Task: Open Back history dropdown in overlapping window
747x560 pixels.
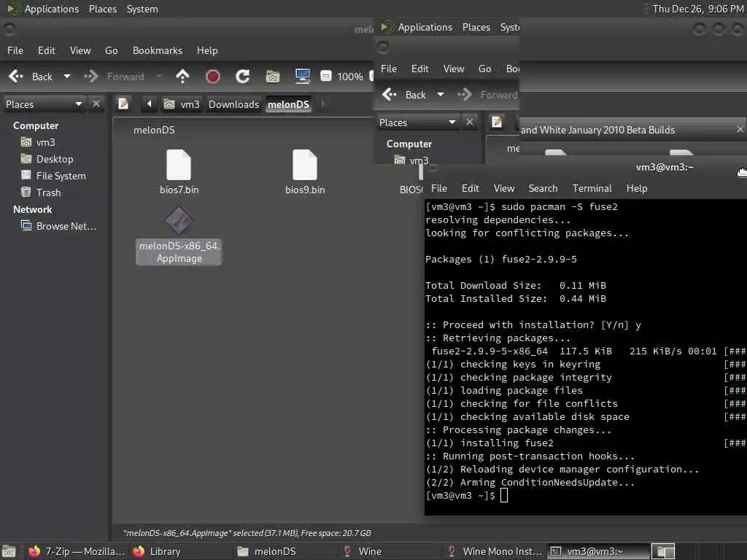Action: (441, 94)
